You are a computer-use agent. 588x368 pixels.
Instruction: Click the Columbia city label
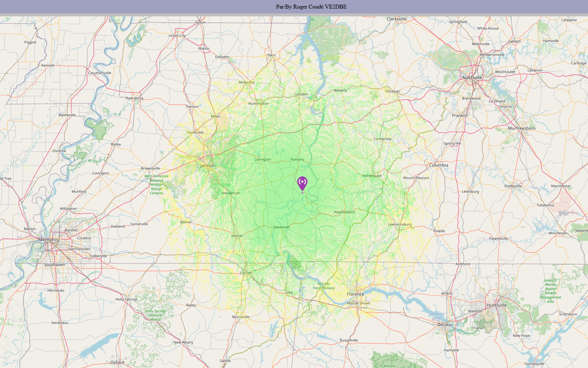(x=438, y=165)
